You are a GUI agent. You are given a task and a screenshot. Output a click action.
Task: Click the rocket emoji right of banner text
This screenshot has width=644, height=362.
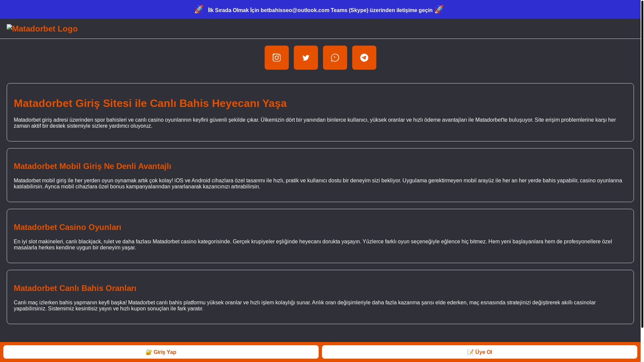pyautogui.click(x=439, y=9)
